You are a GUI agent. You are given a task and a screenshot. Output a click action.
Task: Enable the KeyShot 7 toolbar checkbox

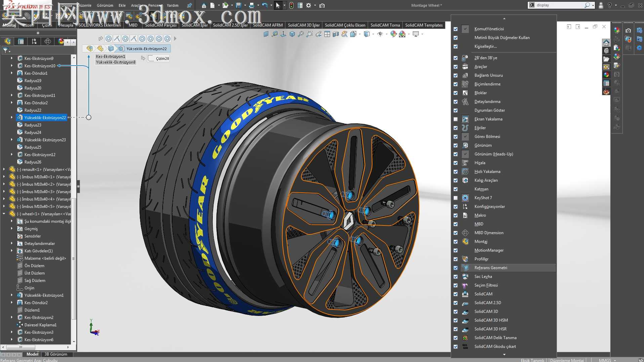click(x=455, y=198)
